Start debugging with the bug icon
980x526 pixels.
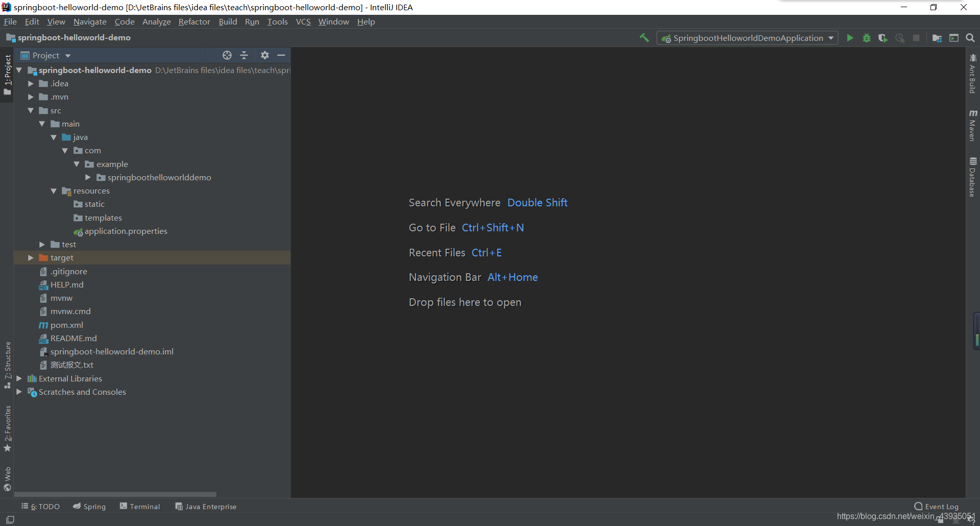(866, 38)
